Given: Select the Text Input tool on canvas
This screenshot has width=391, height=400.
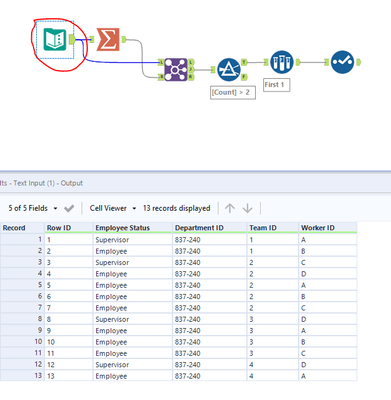Looking at the screenshot, I should pos(55,39).
